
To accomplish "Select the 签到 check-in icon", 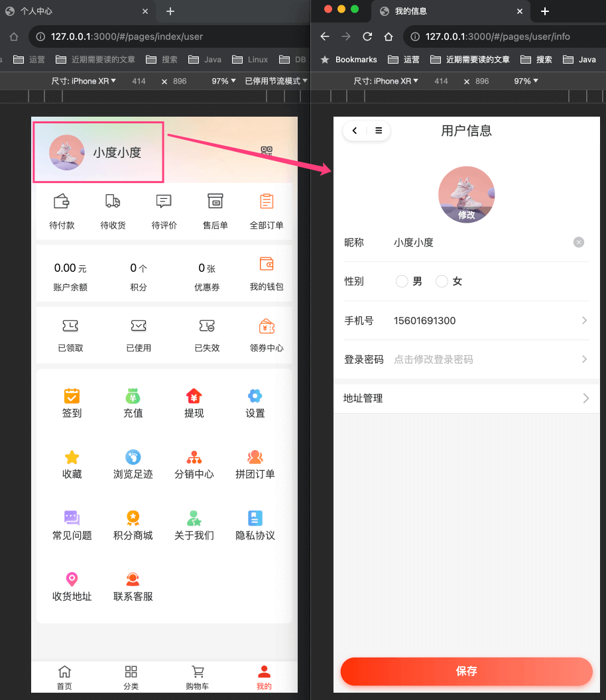I will 72,403.
